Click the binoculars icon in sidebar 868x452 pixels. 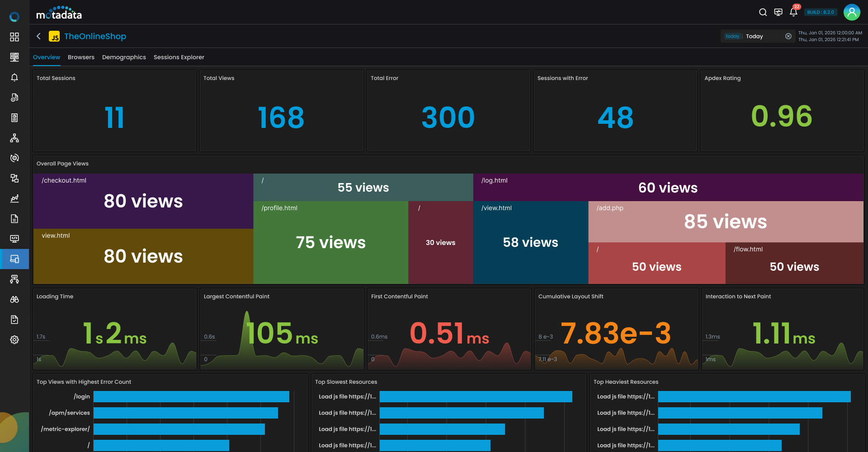(x=14, y=300)
